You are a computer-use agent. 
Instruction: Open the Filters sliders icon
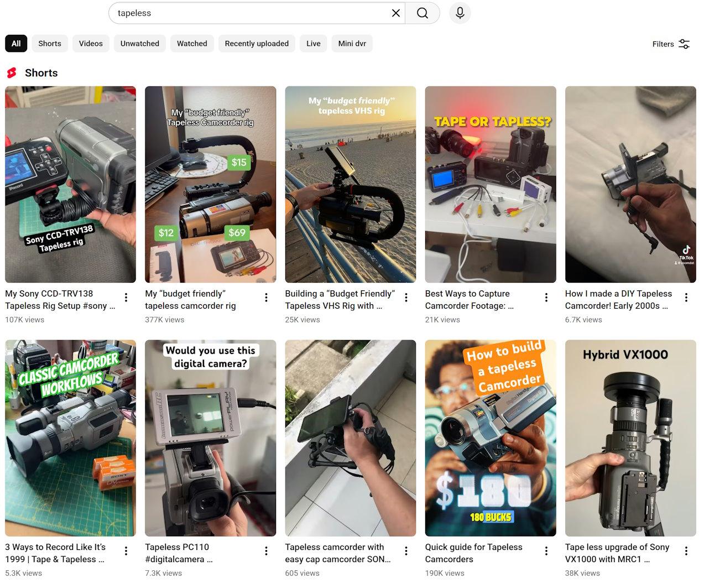684,44
